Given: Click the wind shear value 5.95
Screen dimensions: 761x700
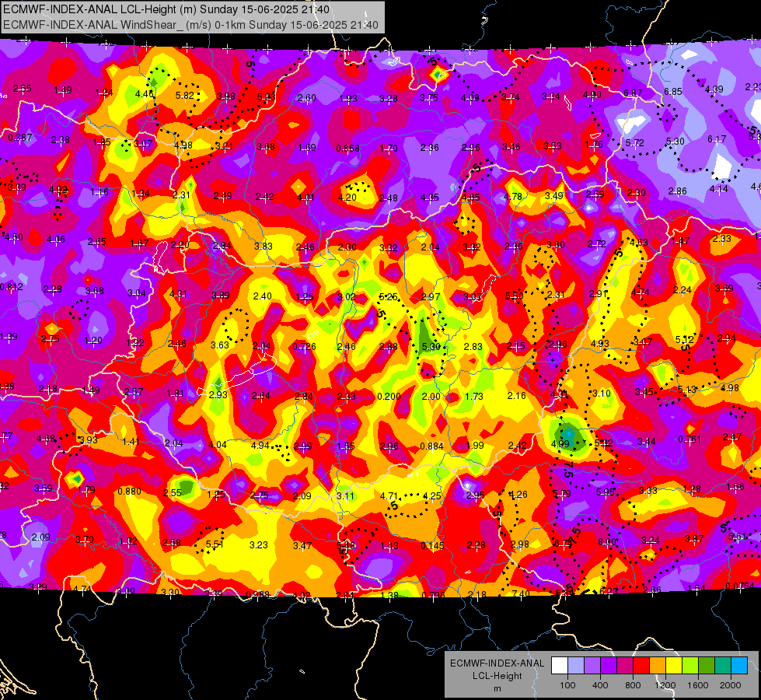Looking at the screenshot, I should coord(606,492).
